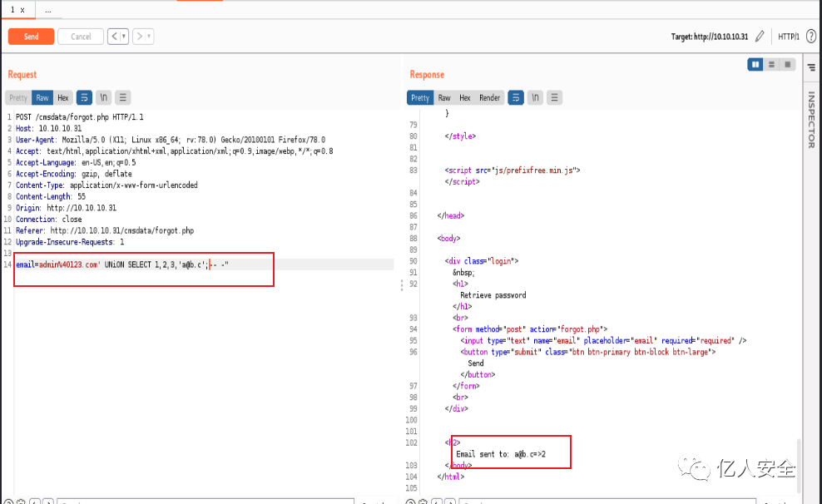Open the INSPECTOR side panel

pos(811,120)
